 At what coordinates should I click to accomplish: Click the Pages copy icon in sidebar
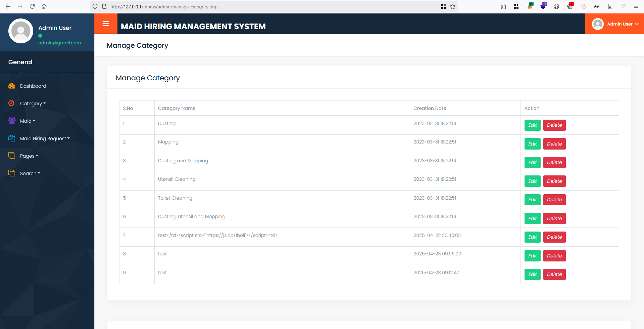point(12,156)
